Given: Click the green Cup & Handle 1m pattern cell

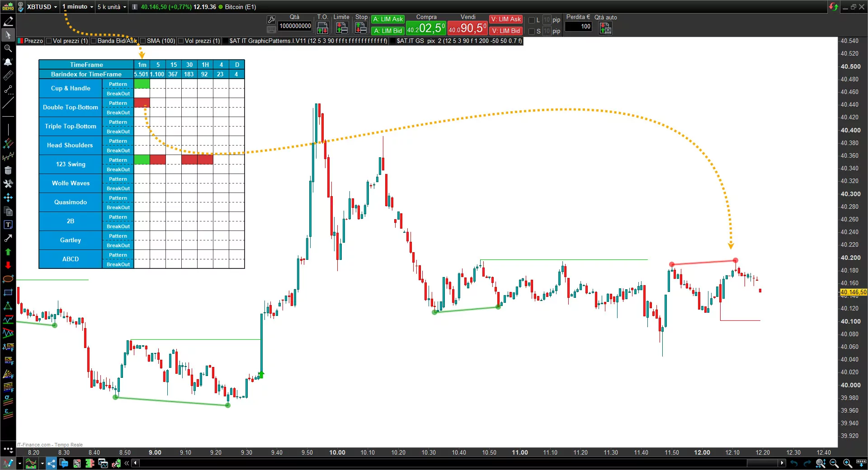Looking at the screenshot, I should tap(142, 84).
